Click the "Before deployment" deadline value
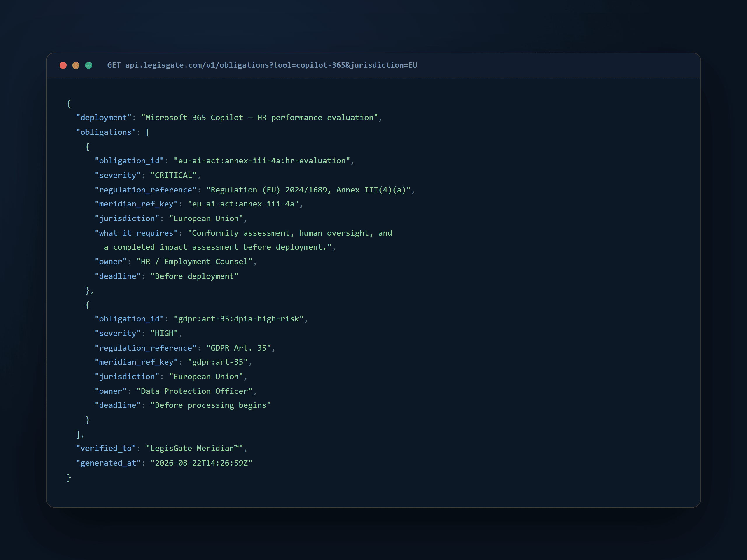747x560 pixels. (x=194, y=276)
